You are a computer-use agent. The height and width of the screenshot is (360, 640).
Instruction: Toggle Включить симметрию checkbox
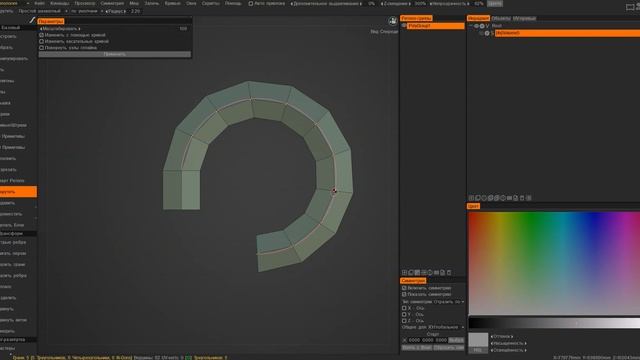[x=404, y=288]
